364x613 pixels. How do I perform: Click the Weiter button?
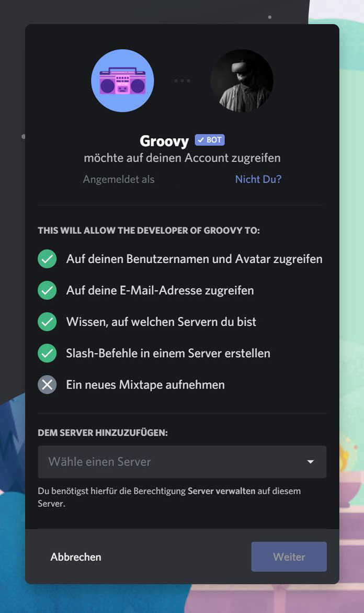coord(289,557)
